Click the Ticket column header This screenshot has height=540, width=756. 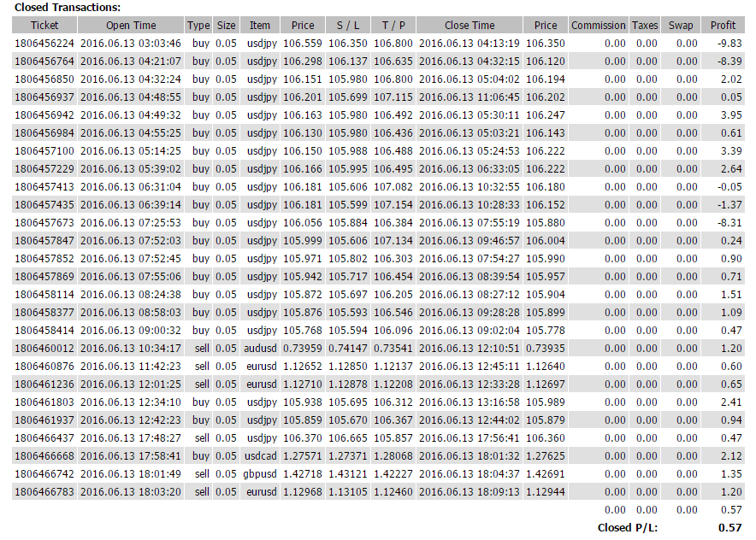pos(44,26)
